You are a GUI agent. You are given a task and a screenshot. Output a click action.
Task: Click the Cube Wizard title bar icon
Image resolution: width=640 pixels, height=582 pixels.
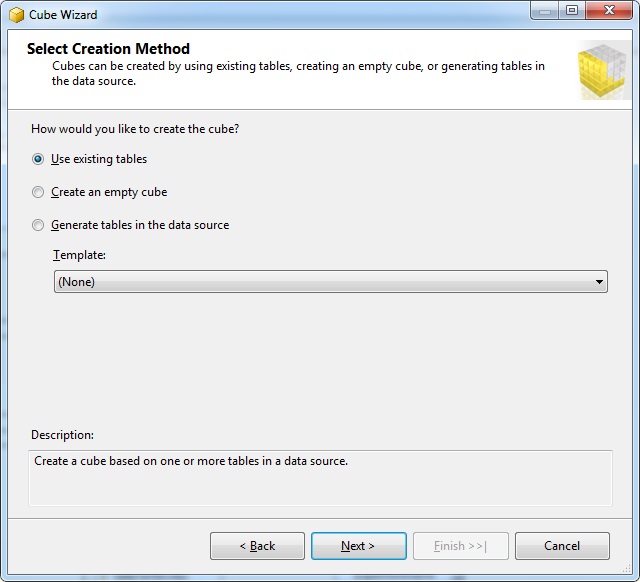pos(16,15)
